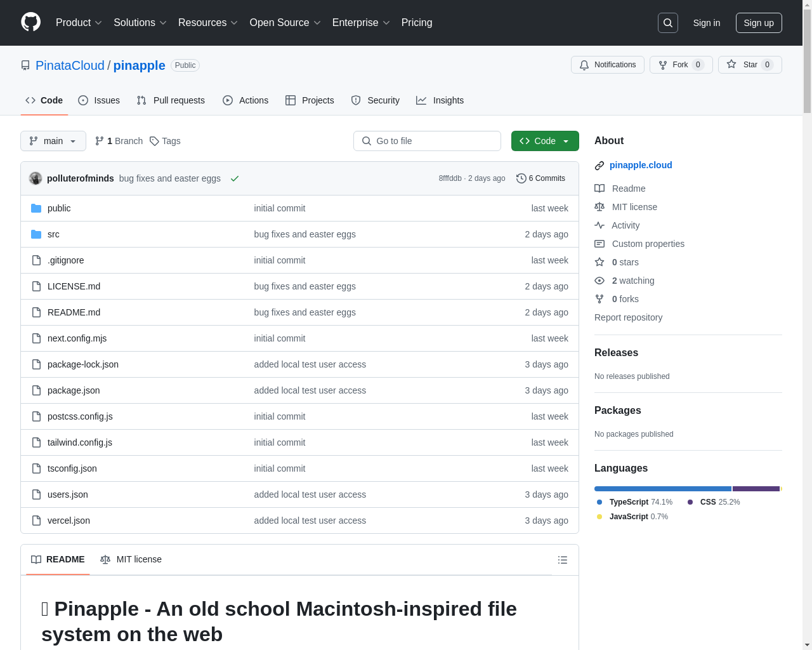View the 6 Commits history
Viewport: 812px width, 650px height.
(x=540, y=178)
